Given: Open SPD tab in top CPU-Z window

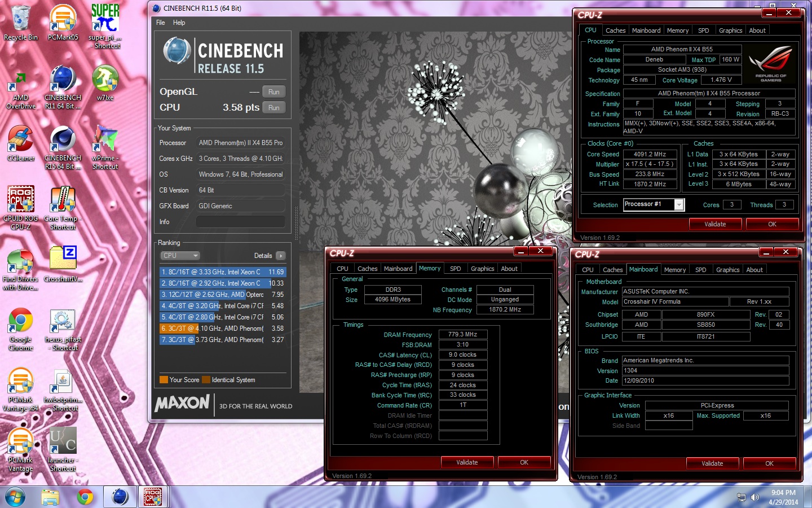Looking at the screenshot, I should click(703, 30).
